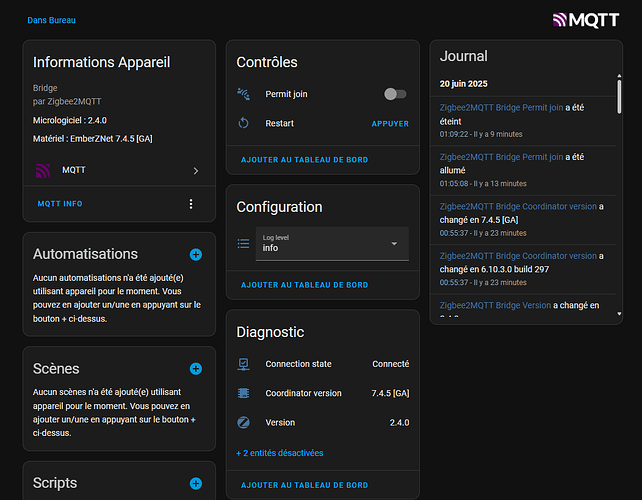The image size is (642, 500).
Task: Click the Coordinator version row label
Action: pyautogui.click(x=303, y=393)
